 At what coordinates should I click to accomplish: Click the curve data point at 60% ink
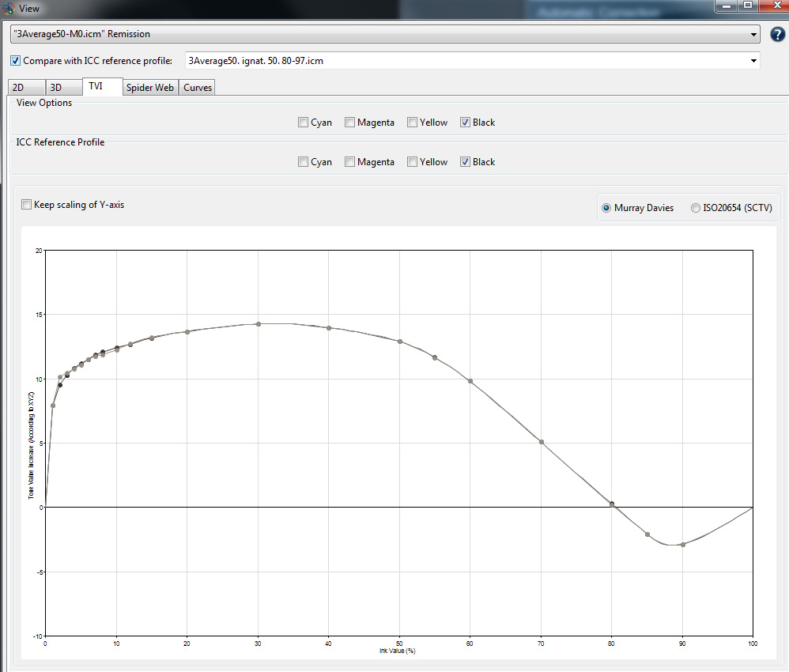click(x=470, y=381)
